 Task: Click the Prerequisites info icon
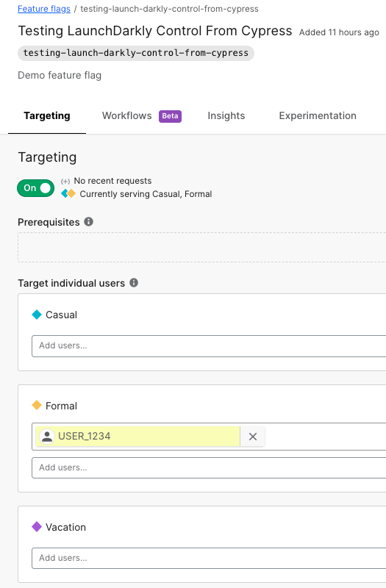point(88,222)
